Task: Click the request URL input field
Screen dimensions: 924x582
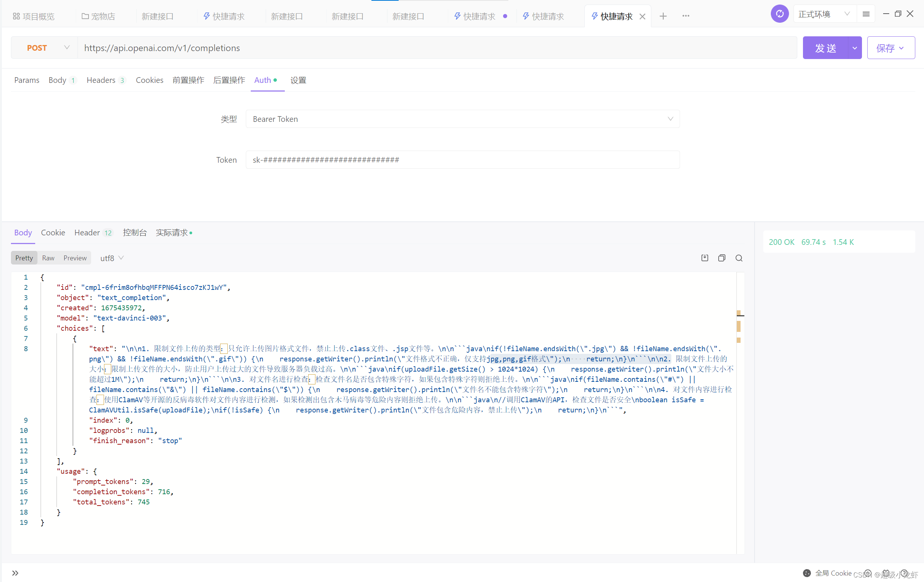Action: 437,48
